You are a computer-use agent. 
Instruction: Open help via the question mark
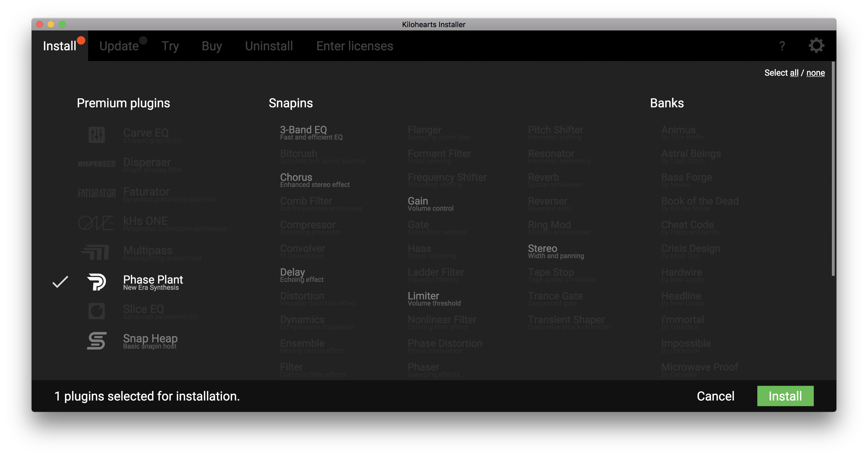(782, 46)
